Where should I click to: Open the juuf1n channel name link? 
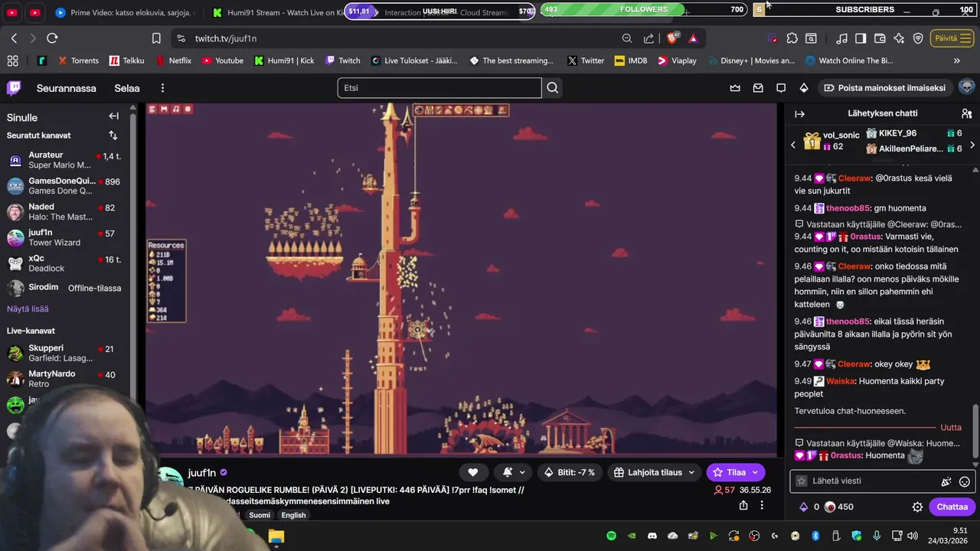[x=202, y=473]
